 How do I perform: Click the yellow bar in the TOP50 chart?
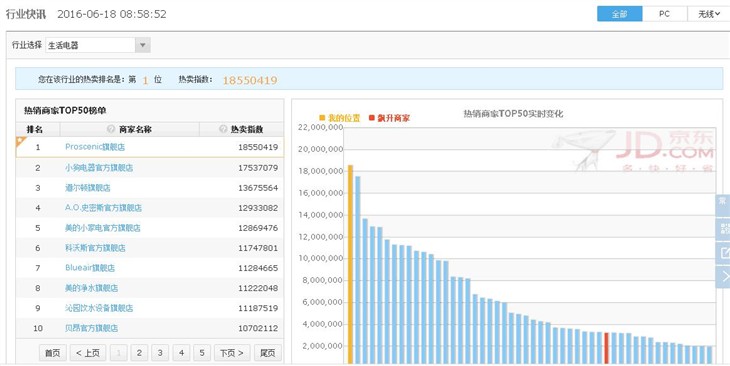350,264
